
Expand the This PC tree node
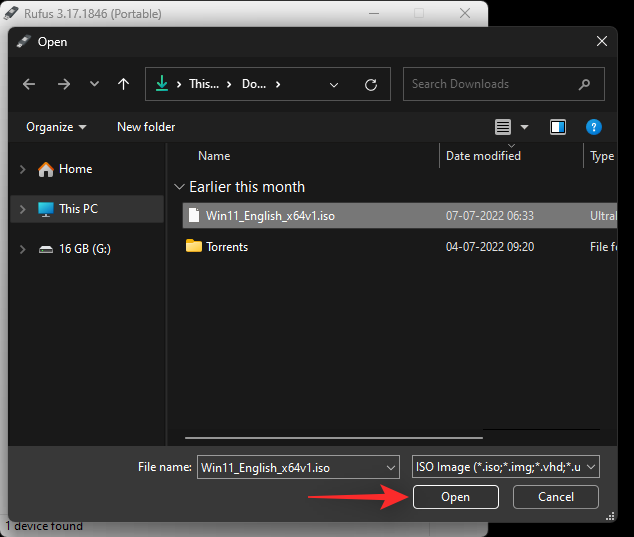pos(23,209)
